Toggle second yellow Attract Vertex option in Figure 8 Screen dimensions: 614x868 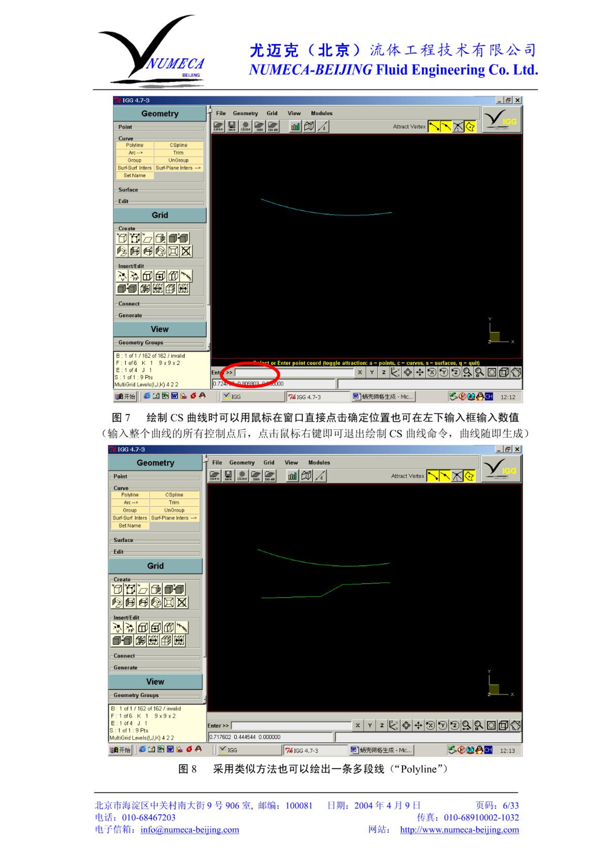tap(445, 476)
